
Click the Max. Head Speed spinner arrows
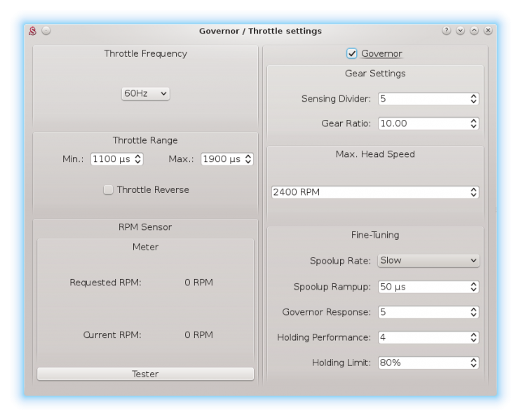pyautogui.click(x=473, y=192)
